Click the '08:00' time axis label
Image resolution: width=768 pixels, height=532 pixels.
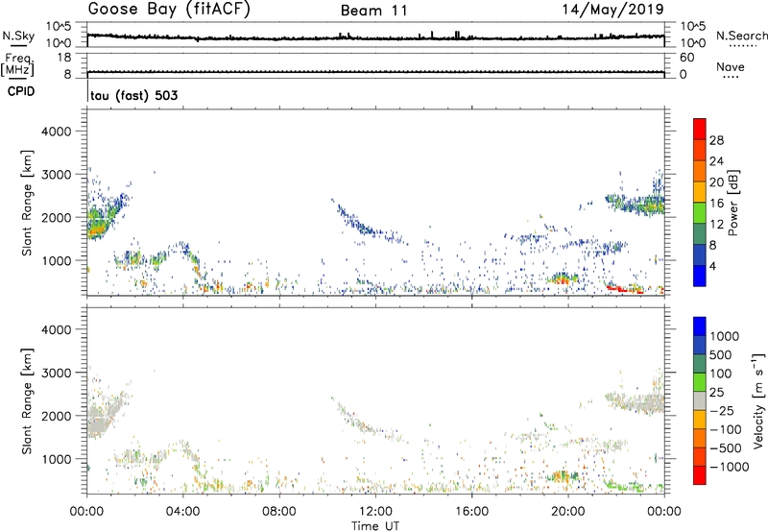pyautogui.click(x=279, y=512)
